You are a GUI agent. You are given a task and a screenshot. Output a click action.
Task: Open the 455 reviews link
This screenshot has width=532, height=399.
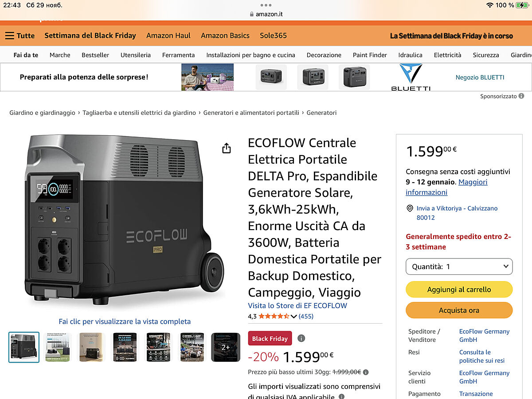click(x=306, y=316)
